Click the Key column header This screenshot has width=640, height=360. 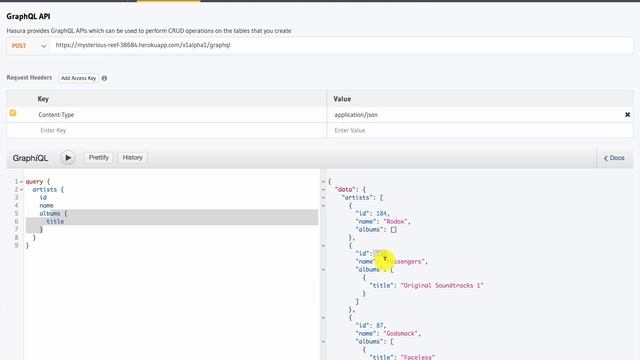(x=43, y=99)
